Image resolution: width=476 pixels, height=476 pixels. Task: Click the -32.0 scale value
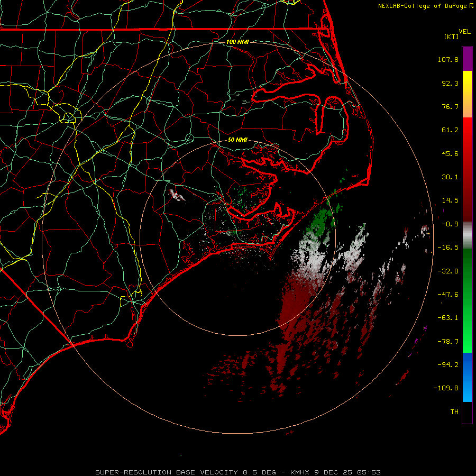click(x=448, y=271)
